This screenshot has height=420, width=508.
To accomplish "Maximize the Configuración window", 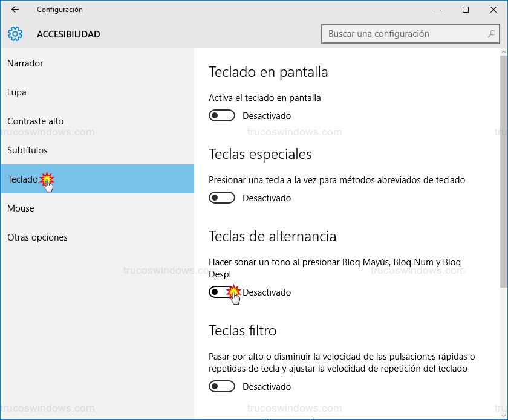I will [x=466, y=10].
